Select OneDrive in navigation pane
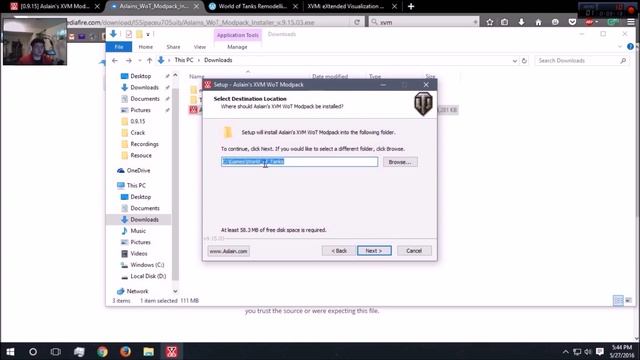This screenshot has height=360, width=640. 138,170
